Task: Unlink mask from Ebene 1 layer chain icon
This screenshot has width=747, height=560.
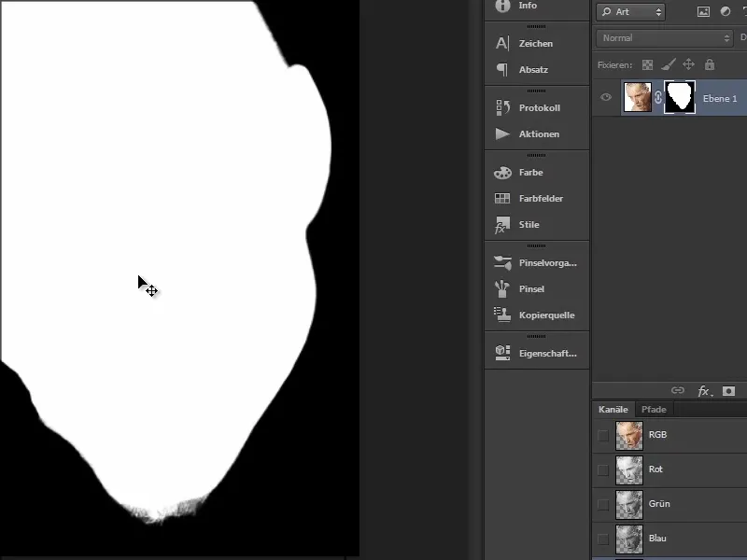Action: pyautogui.click(x=658, y=98)
